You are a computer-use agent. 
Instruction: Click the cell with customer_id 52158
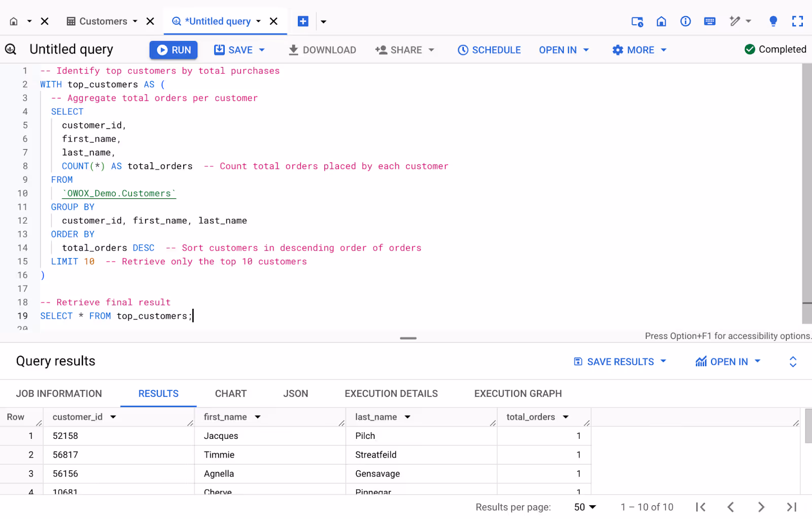(119, 436)
